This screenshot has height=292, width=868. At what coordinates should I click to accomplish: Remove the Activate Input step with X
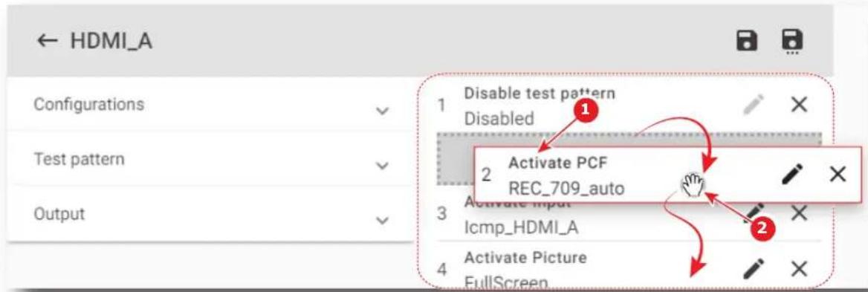click(x=799, y=213)
